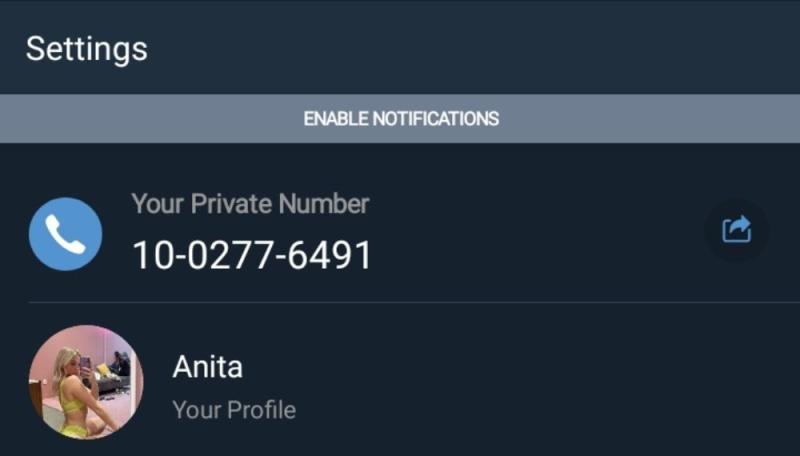Tap the round phone icon beside the number

tap(65, 234)
